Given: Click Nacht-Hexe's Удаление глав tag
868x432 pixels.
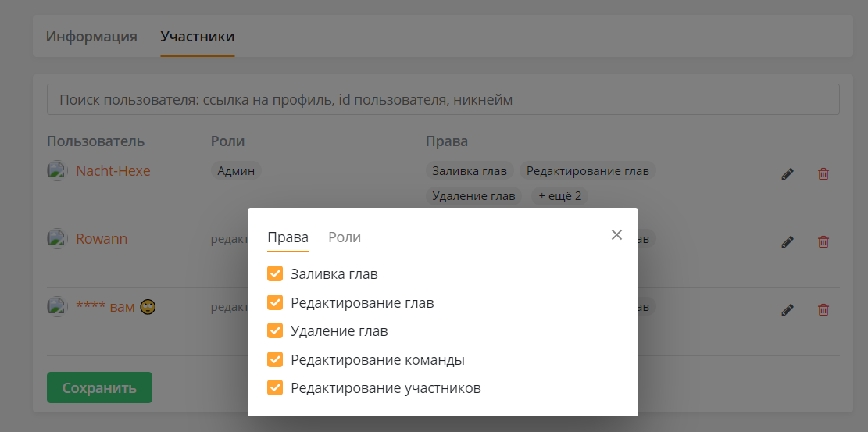Looking at the screenshot, I should point(473,196).
